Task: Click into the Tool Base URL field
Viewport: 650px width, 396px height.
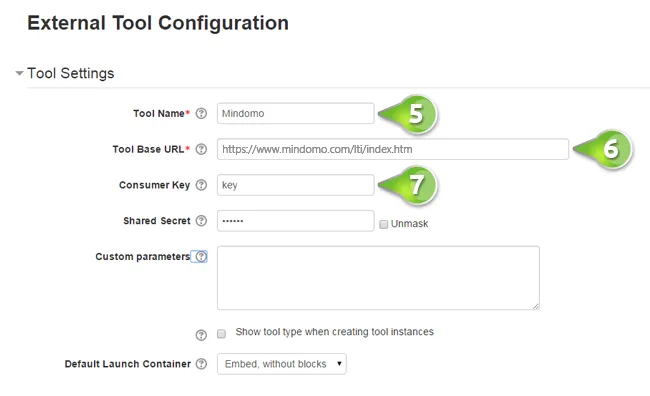Action: 393,149
